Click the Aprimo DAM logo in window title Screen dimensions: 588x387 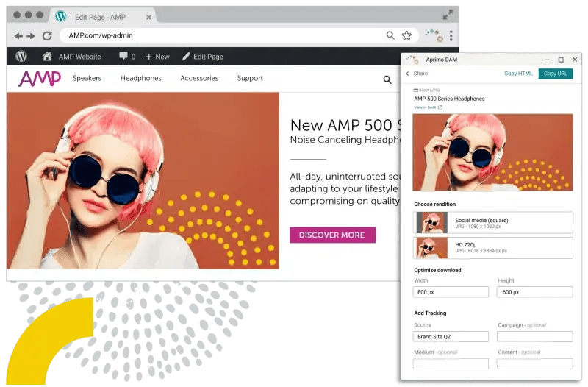point(412,60)
